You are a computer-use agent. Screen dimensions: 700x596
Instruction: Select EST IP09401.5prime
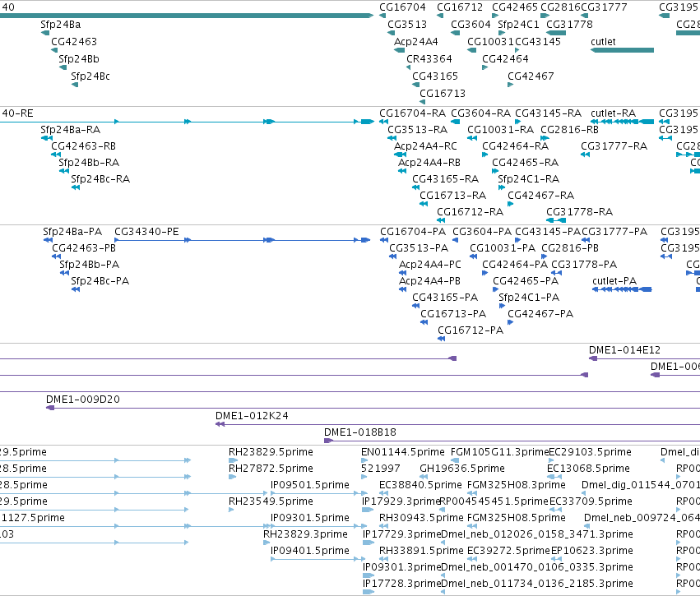point(310,552)
